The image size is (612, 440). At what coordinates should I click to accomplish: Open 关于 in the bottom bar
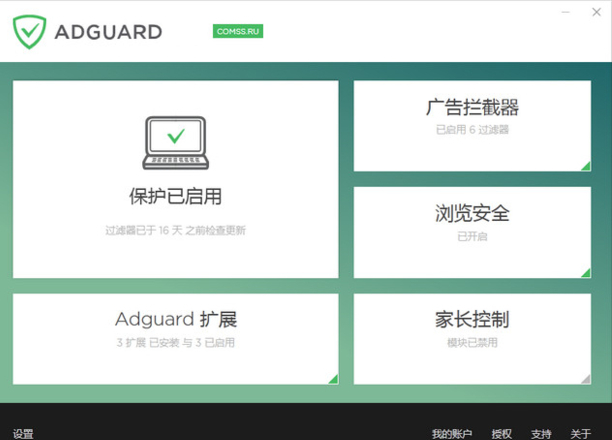[x=580, y=434]
